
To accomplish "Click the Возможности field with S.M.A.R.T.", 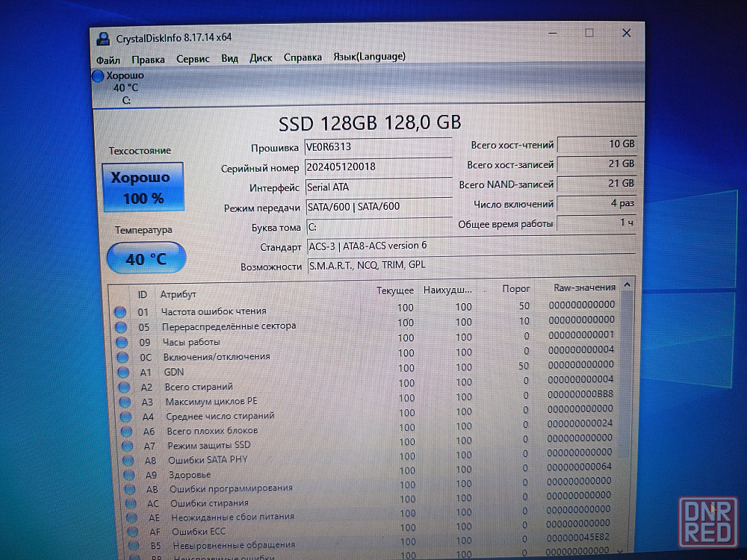I will (x=471, y=265).
